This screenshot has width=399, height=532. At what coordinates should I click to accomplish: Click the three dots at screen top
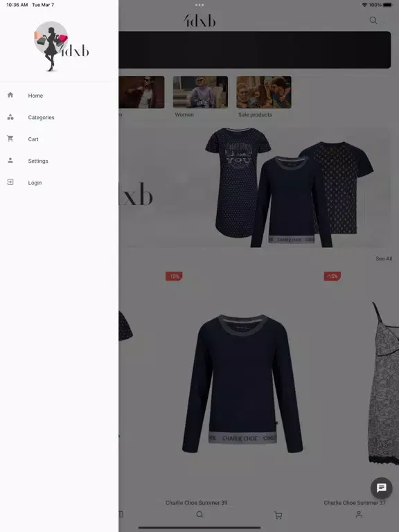(x=199, y=5)
